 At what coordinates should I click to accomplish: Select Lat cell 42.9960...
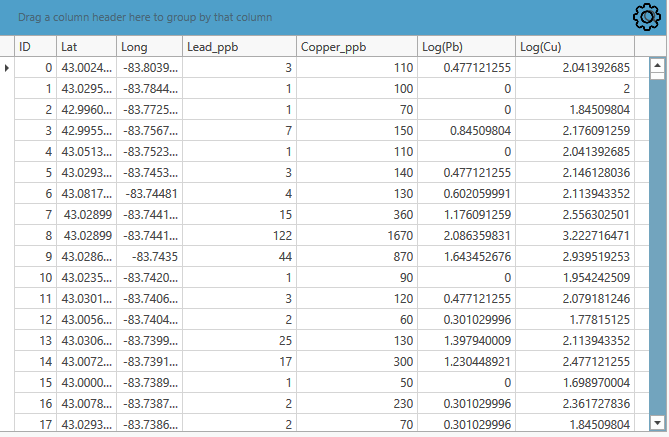point(87,110)
